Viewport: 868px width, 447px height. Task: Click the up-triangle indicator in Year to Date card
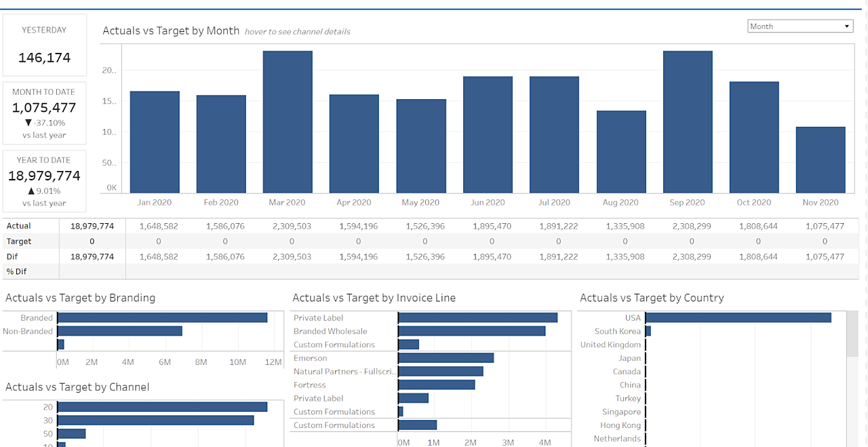click(x=31, y=191)
